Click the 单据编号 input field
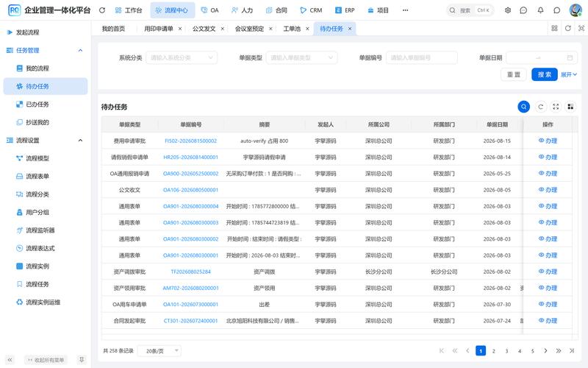Image resolution: width=588 pixels, height=368 pixels. (421, 58)
